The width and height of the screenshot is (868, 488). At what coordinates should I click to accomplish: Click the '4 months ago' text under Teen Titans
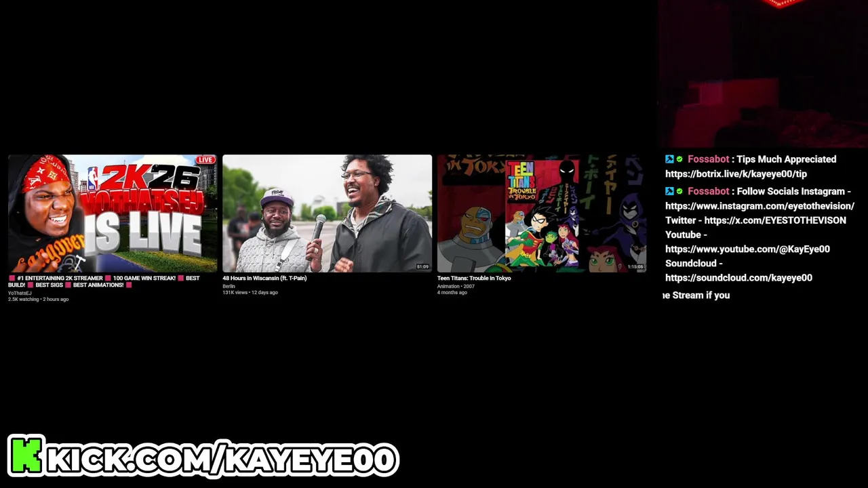point(452,292)
